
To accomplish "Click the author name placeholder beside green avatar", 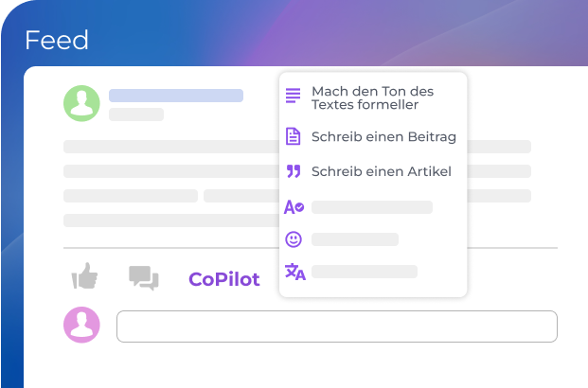I will coord(175,96).
